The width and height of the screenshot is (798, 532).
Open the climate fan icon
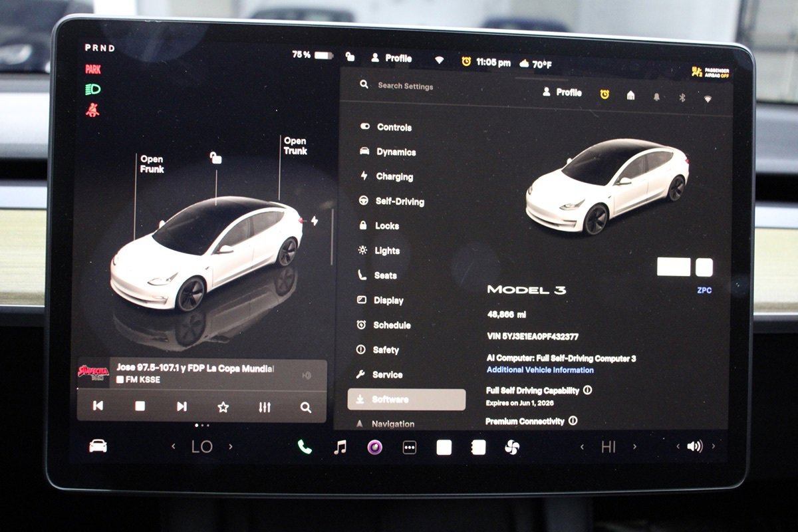511,447
